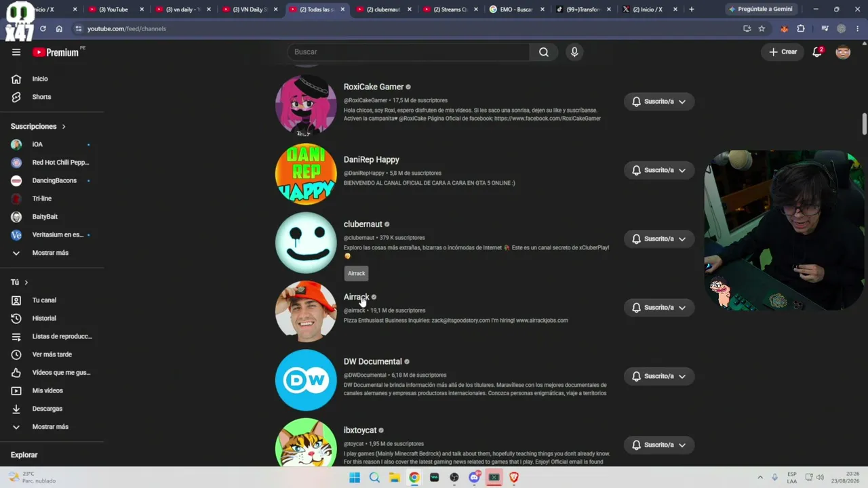Screen dimensions: 868x488
Task: Open Discord from the taskbar
Action: point(474,477)
